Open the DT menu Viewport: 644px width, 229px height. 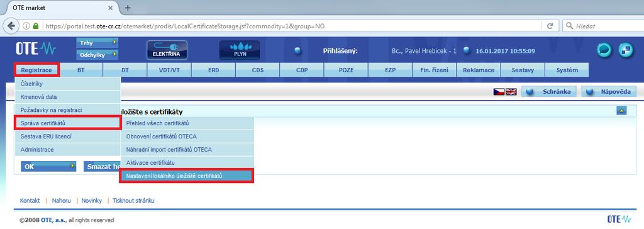tap(125, 70)
